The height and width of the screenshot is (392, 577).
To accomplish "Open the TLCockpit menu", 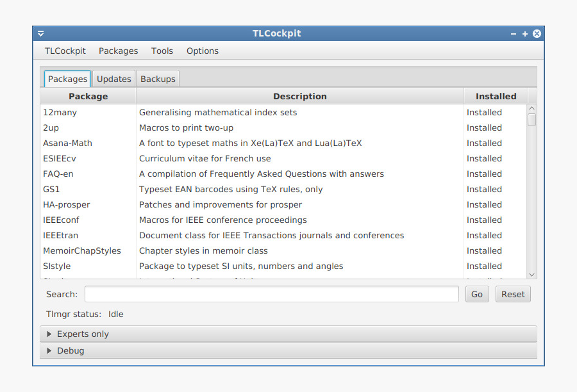I will tap(65, 51).
